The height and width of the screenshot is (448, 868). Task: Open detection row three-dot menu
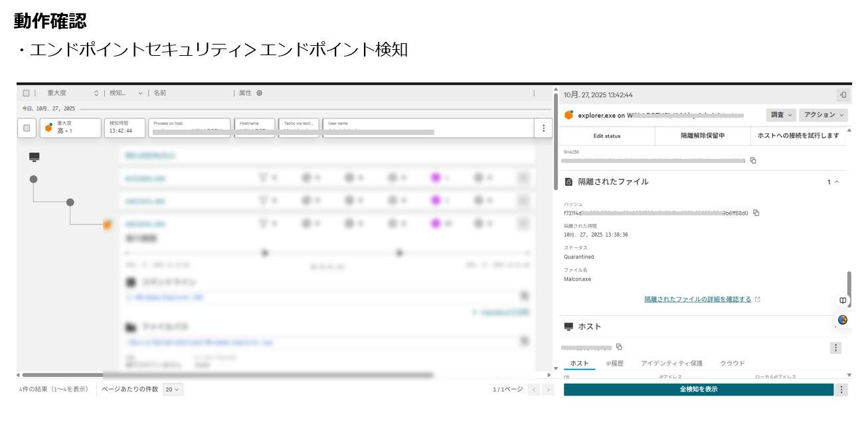coord(543,128)
